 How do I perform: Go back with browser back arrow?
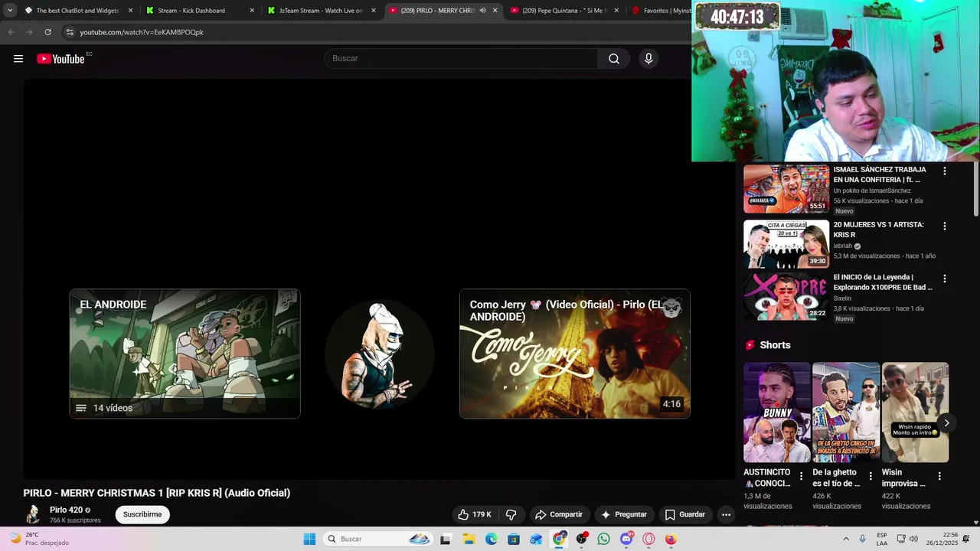click(x=11, y=32)
